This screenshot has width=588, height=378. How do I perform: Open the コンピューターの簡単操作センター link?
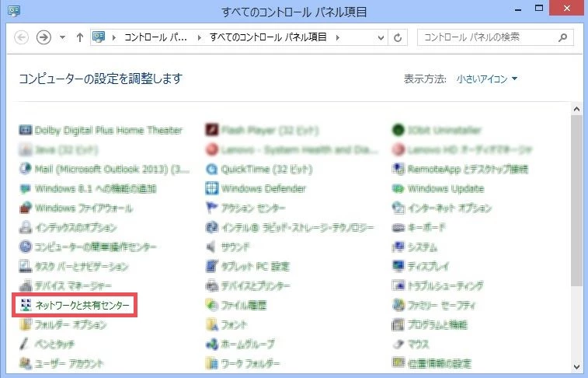point(96,247)
